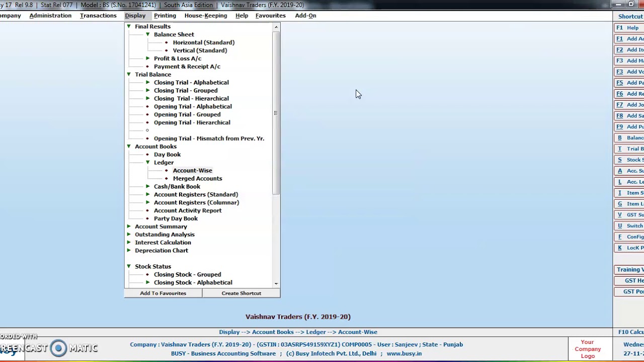Click the F6 Add Receipt shortcut
644x362 pixels.
(x=629, y=94)
